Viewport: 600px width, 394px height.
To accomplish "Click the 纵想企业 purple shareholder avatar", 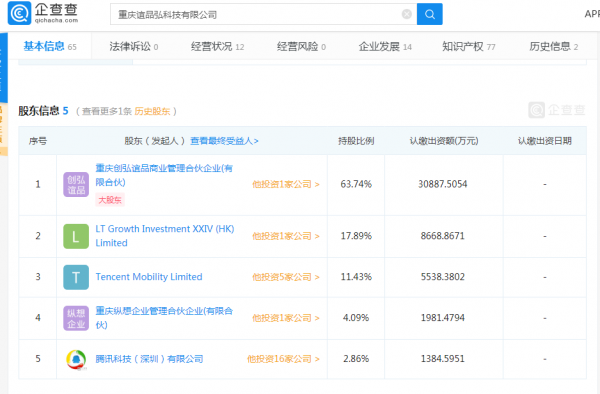I will pos(76,318).
